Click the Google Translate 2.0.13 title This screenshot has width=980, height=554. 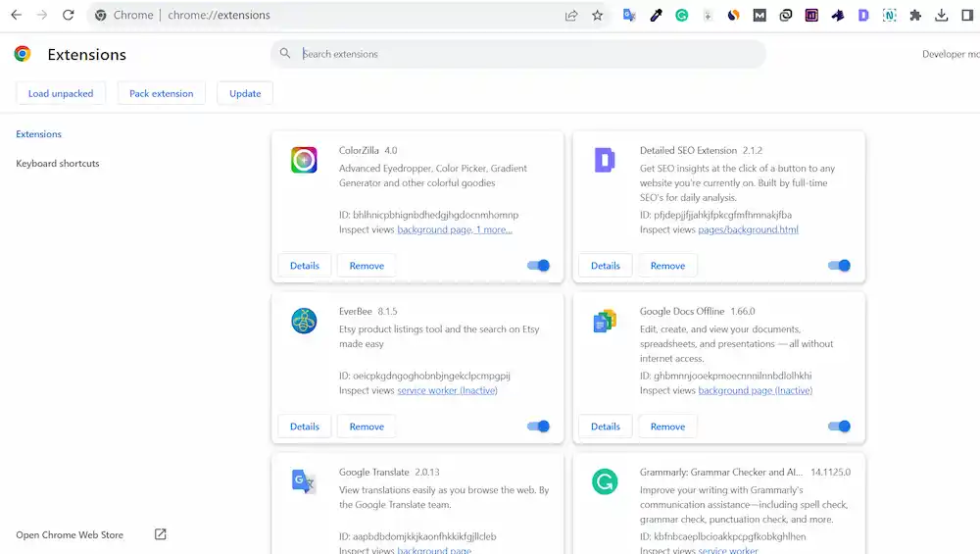click(x=389, y=472)
